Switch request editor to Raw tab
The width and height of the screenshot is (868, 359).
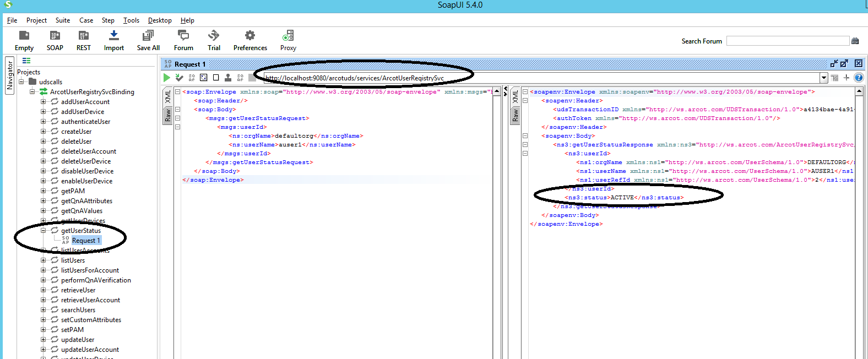[x=168, y=115]
